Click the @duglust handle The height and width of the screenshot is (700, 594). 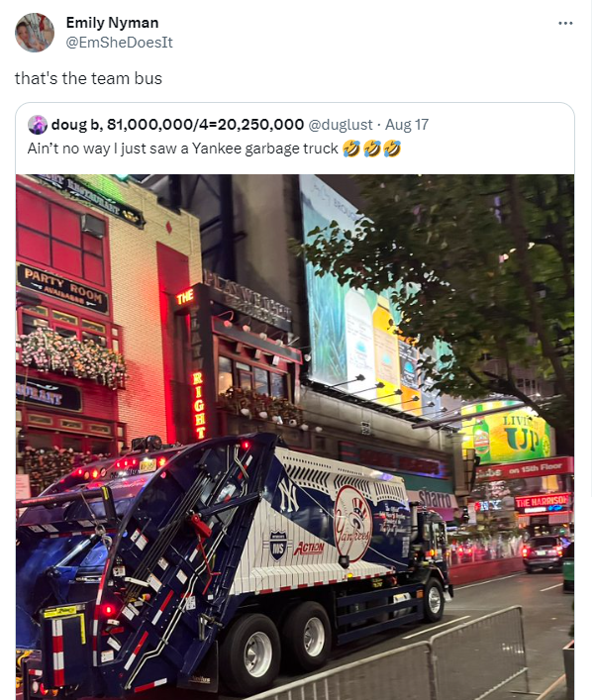pos(341,125)
